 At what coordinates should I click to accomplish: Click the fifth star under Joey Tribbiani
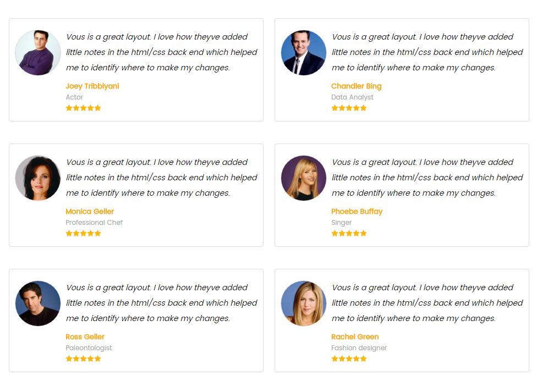(98, 108)
